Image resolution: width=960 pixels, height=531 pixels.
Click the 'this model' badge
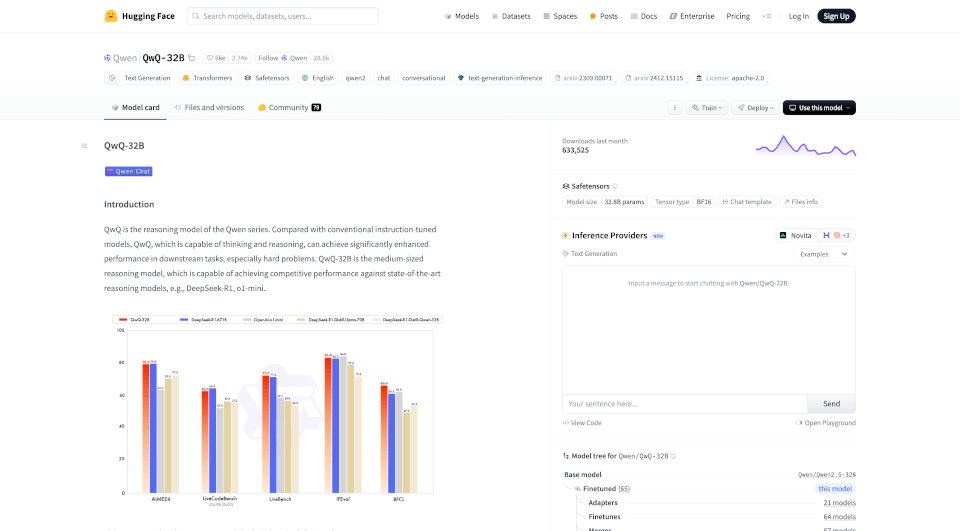pyautogui.click(x=835, y=489)
